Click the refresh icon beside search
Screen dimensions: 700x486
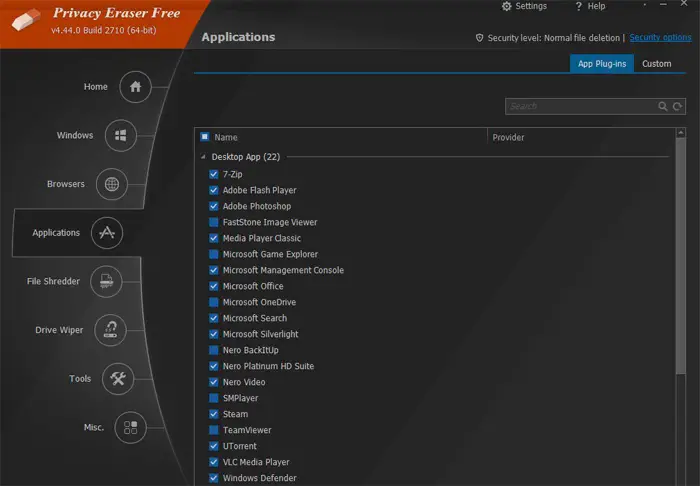tap(677, 106)
